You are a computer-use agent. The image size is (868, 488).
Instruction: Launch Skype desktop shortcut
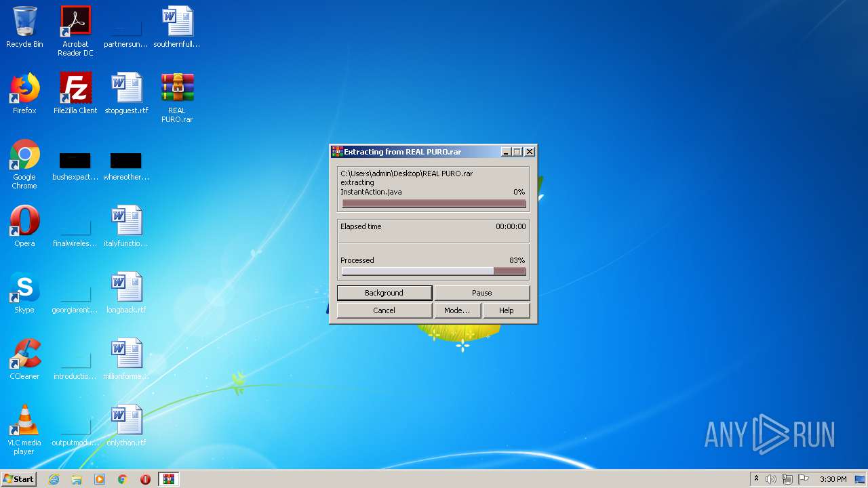click(x=24, y=293)
